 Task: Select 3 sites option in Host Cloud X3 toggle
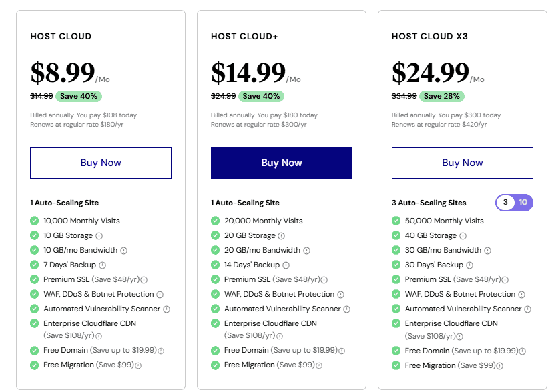(x=505, y=203)
